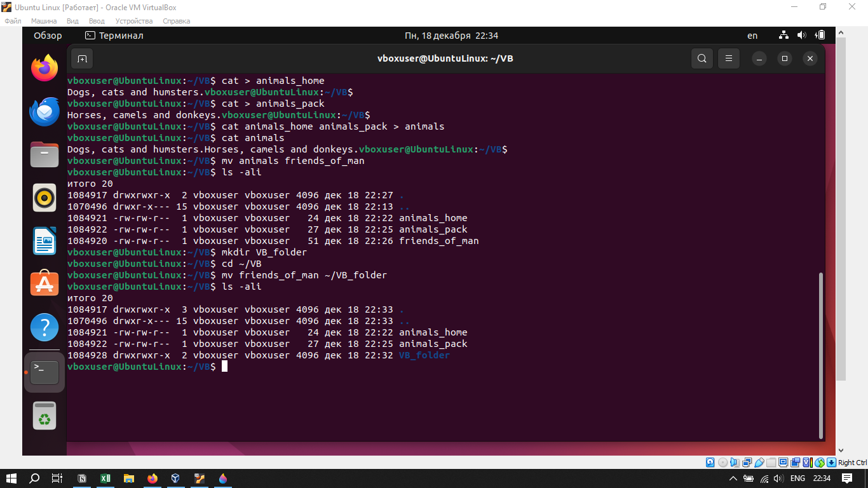This screenshot has width=868, height=488.
Task: Open Excel from the Windows taskbar
Action: point(105,478)
